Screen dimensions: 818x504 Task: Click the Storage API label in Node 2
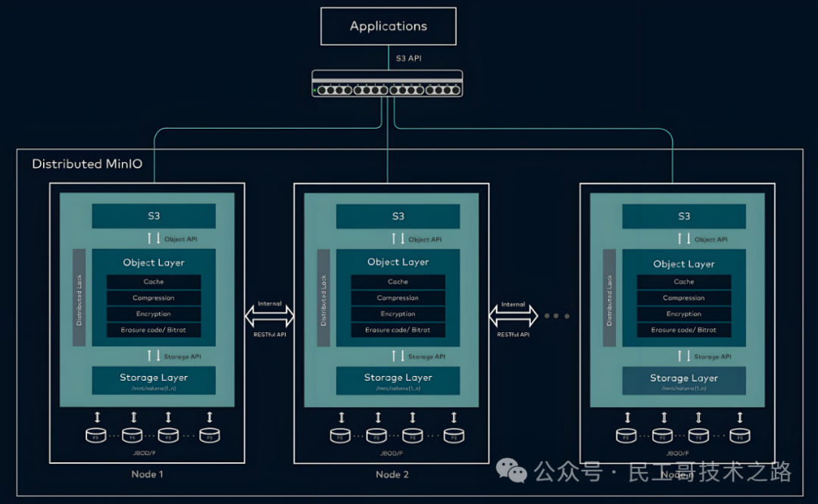point(426,356)
